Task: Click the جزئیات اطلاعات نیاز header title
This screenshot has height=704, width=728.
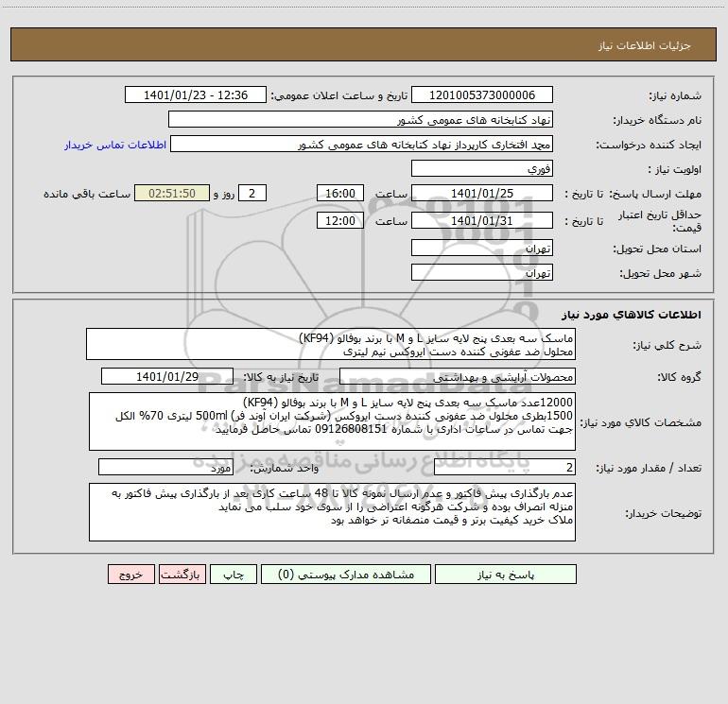Action: pos(645,45)
